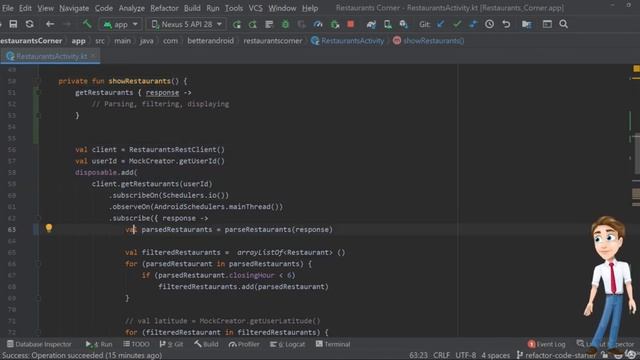
Task: Place cursor on parseRestaurants(response) call
Action: coord(278,229)
